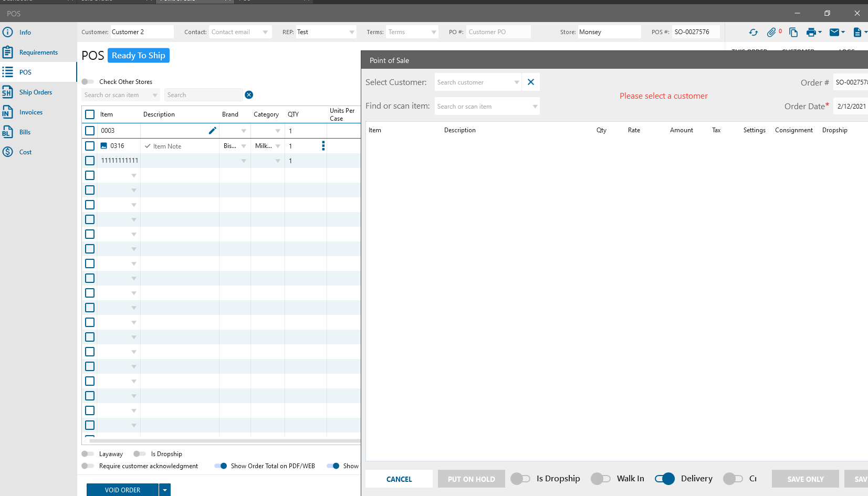Check the select-all checkbox in grid header
Viewport: 868px width, 496px height.
90,114
